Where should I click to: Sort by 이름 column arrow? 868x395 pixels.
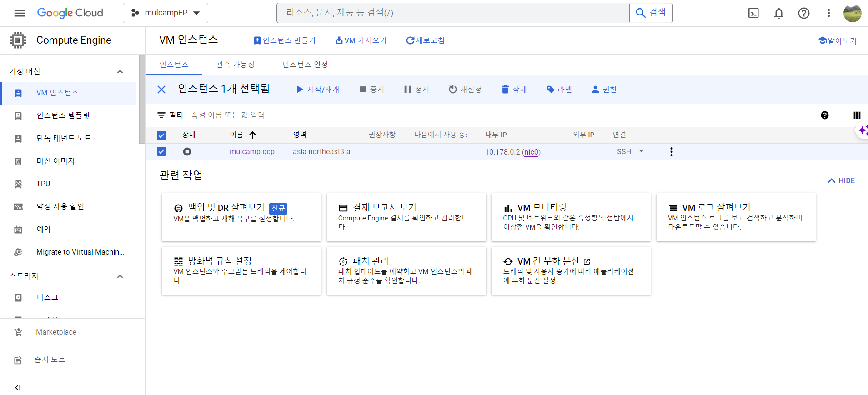253,135
